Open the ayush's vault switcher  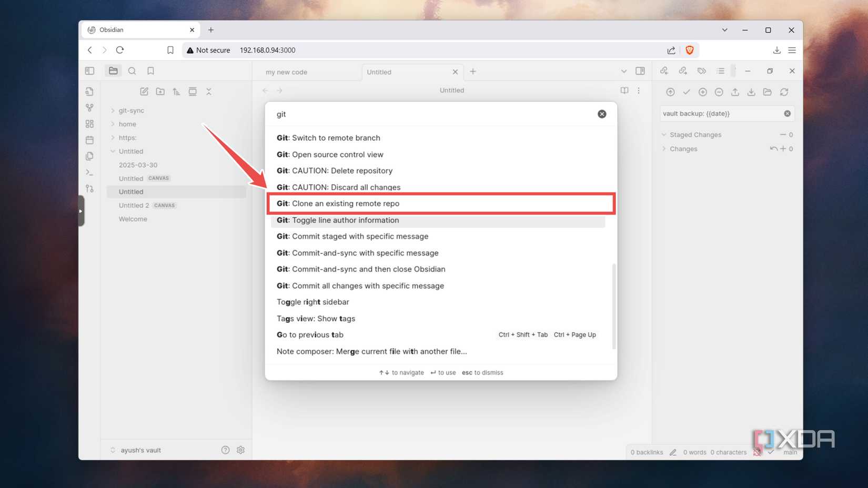(x=136, y=450)
